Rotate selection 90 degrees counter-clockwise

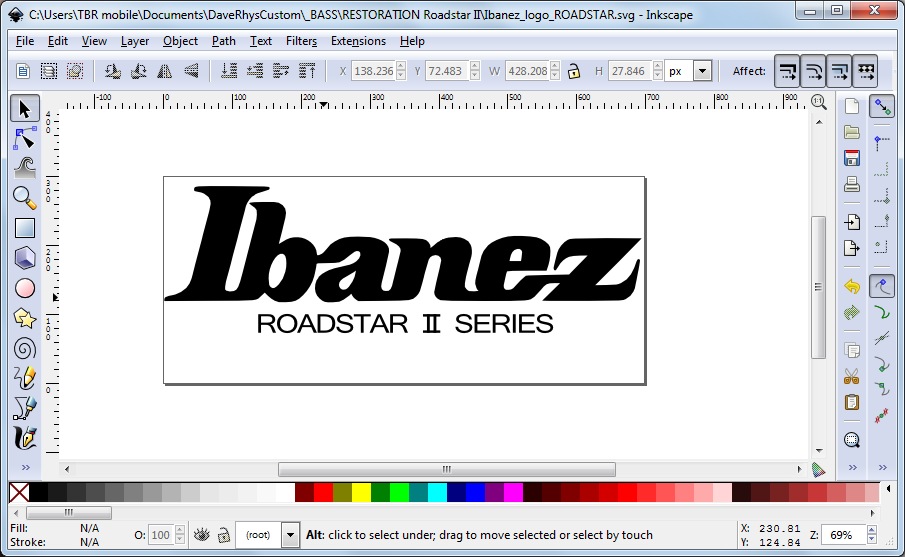pos(113,71)
